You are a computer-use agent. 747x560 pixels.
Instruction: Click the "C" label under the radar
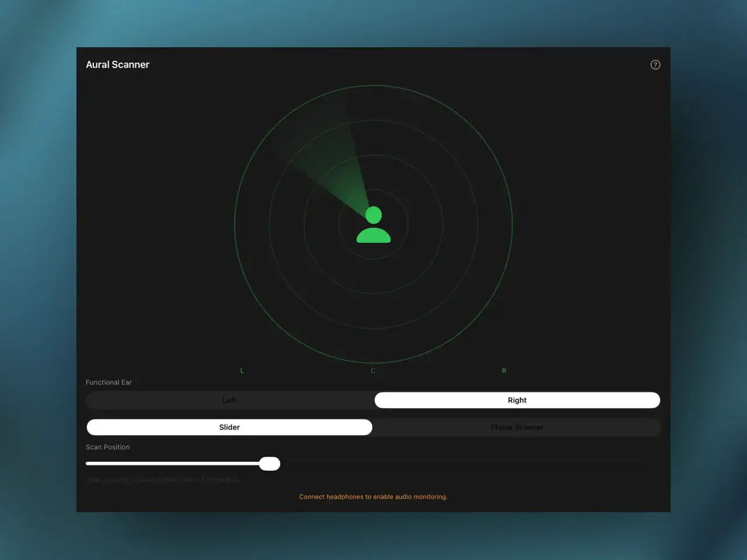pyautogui.click(x=373, y=370)
